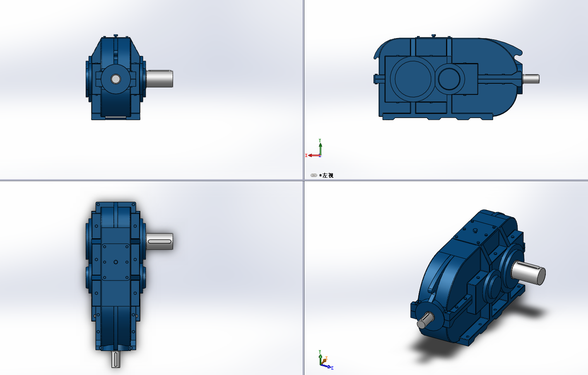The image size is (588, 375).
Task: Click the green Y axis arrow of the left-view triad
Action: coord(320,148)
